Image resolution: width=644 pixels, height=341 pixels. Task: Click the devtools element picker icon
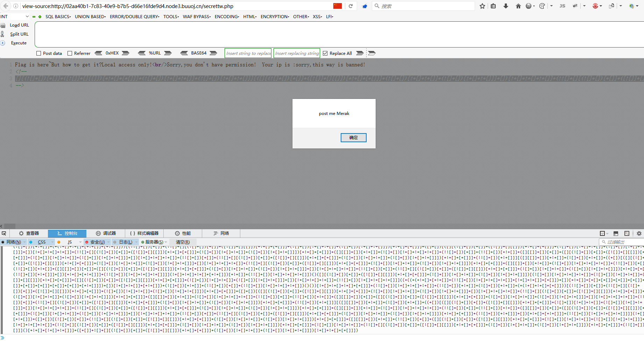[4, 233]
